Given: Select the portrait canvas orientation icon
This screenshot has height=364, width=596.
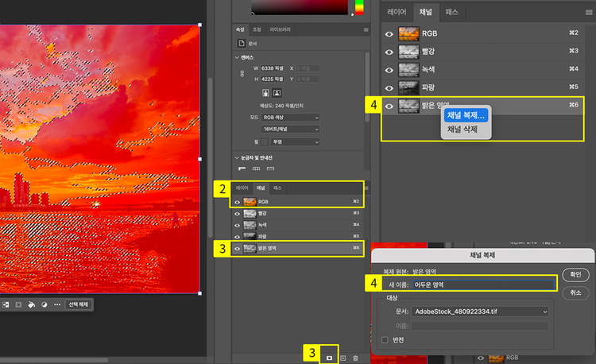Looking at the screenshot, I should pos(265,93).
